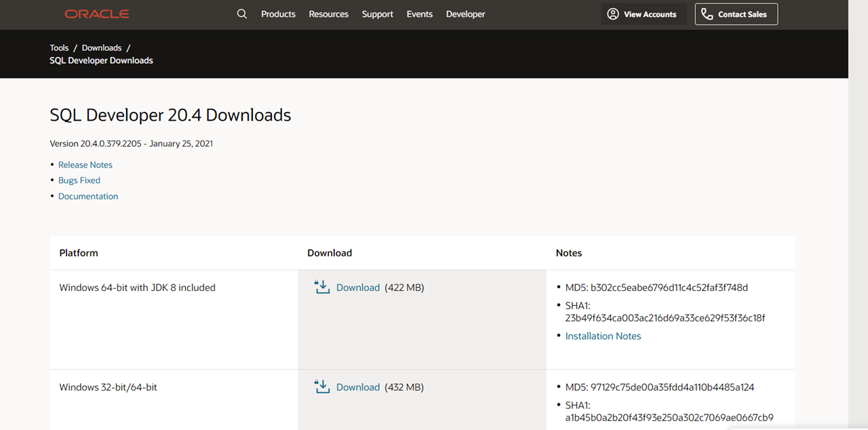This screenshot has height=430, width=868.
Task: Open the Installation Notes link
Action: point(603,336)
